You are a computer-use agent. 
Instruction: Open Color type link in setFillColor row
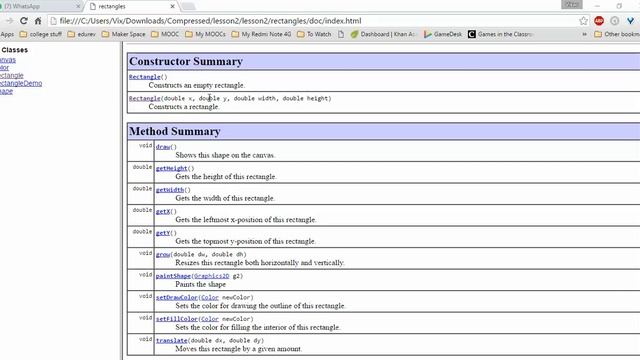click(210, 319)
